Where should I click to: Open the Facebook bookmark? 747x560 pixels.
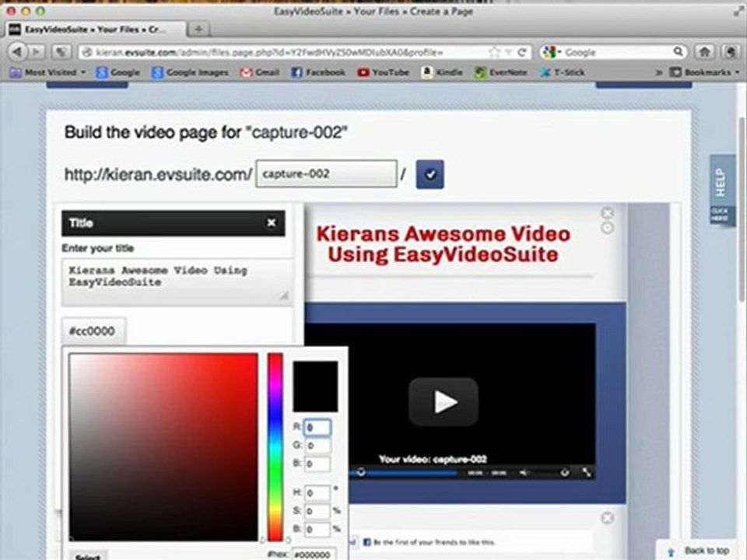coord(317,72)
